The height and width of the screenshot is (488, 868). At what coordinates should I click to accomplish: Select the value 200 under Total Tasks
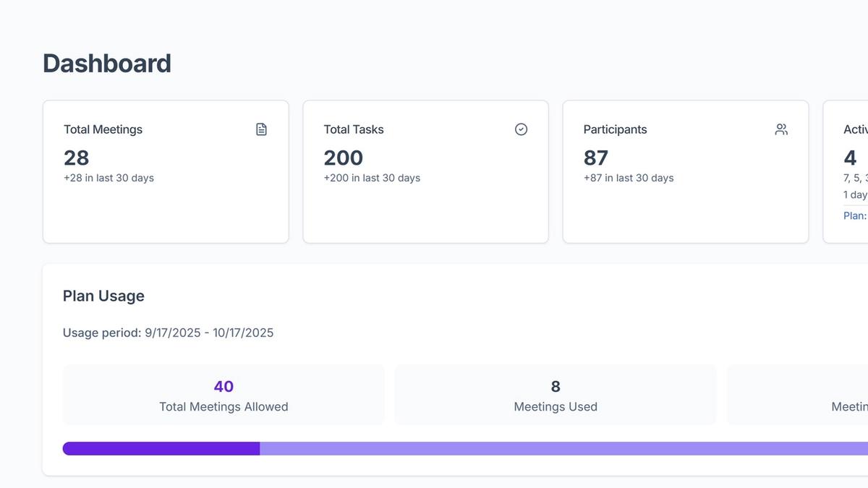click(x=344, y=158)
